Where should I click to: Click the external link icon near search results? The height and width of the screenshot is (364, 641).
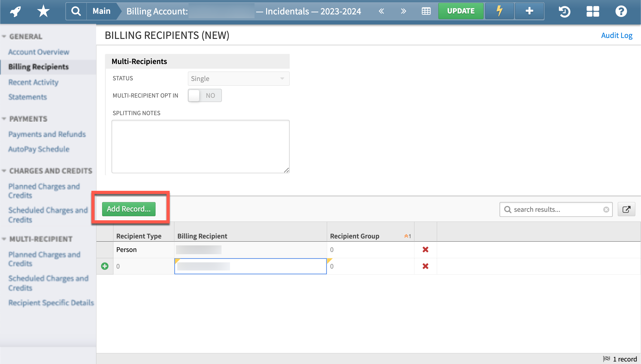coord(627,209)
